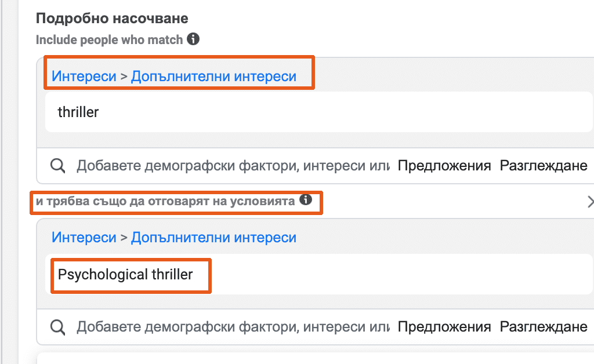Click "Допълнителни интереси" above Psychological thriller
The height and width of the screenshot is (364, 594).
tap(213, 238)
